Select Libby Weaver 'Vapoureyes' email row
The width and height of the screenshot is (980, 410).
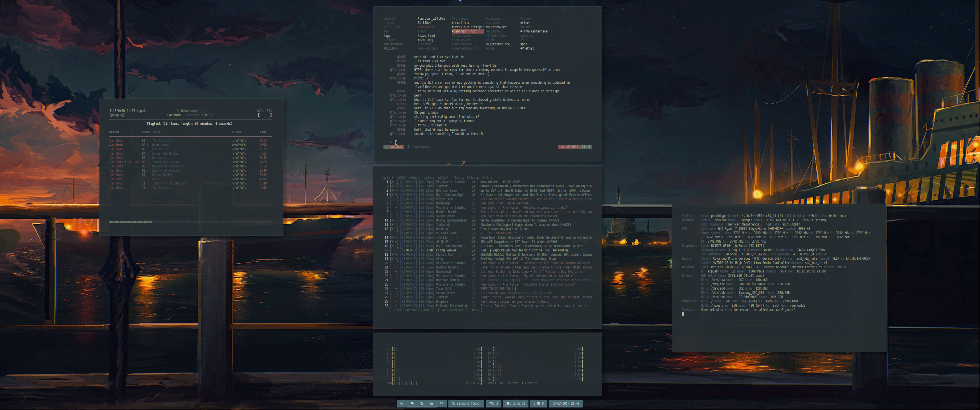click(488, 250)
